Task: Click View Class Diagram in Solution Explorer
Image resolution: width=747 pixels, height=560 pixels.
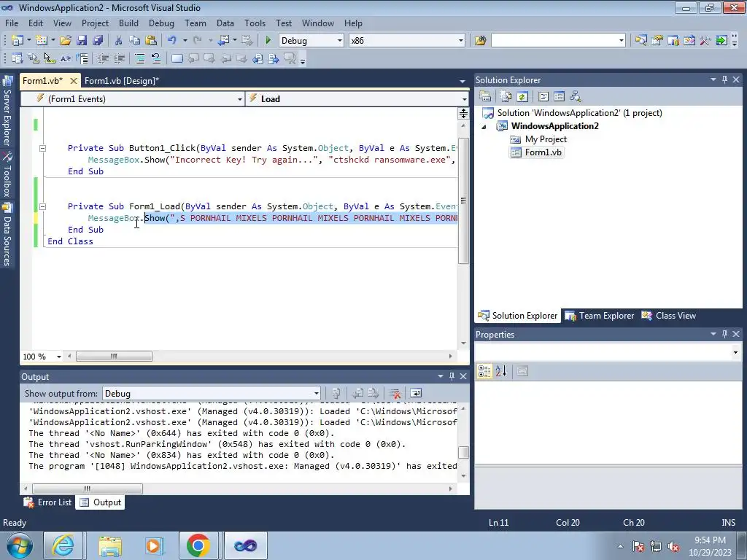Action: point(576,97)
